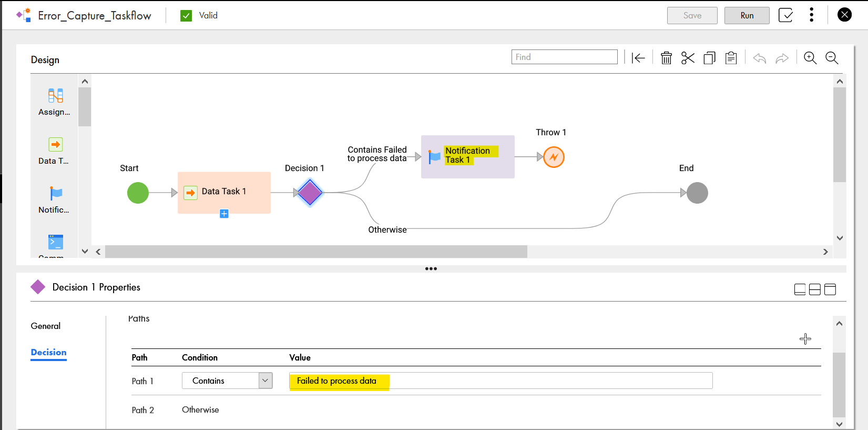Select the Notification Task palette icon
This screenshot has height=430, width=868.
55,193
